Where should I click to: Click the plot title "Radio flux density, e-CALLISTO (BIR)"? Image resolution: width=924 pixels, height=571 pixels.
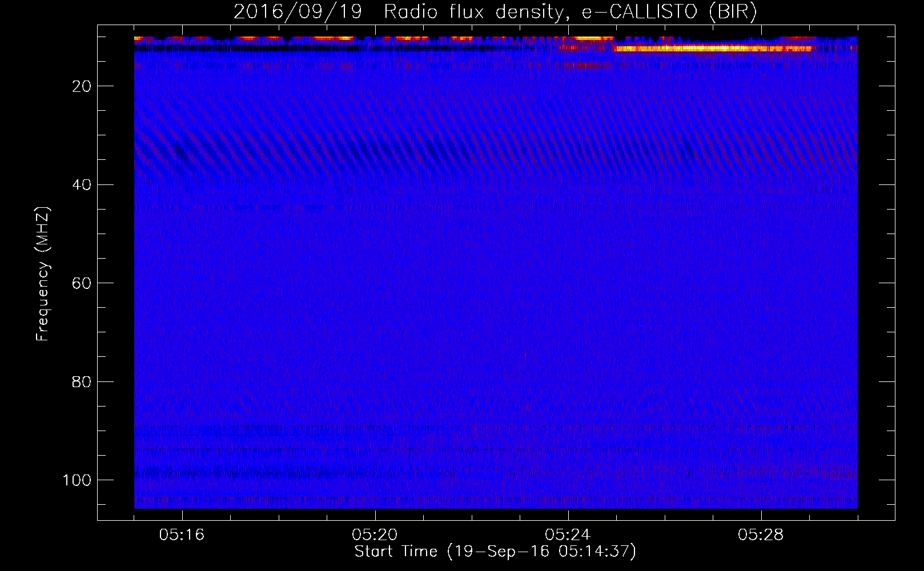pos(570,12)
